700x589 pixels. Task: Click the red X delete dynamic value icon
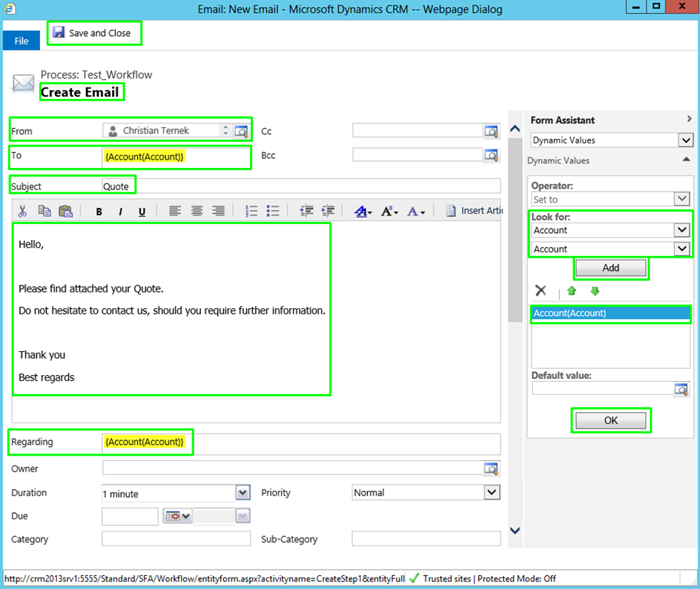click(x=541, y=291)
